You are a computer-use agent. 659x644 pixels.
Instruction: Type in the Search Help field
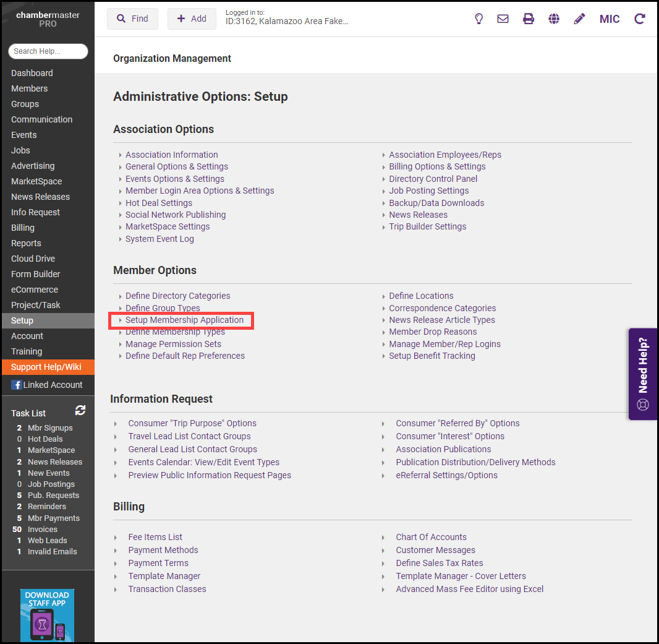point(48,51)
